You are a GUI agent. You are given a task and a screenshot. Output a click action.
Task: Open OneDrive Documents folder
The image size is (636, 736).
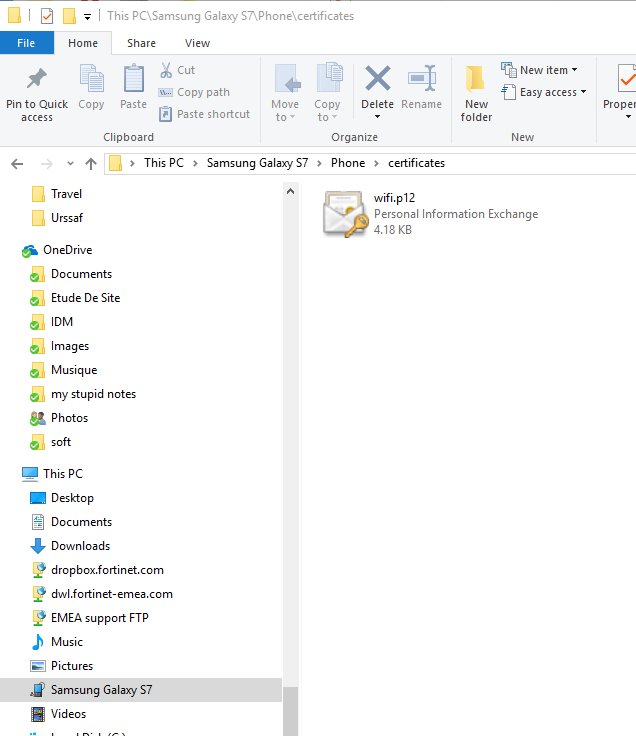pos(81,274)
